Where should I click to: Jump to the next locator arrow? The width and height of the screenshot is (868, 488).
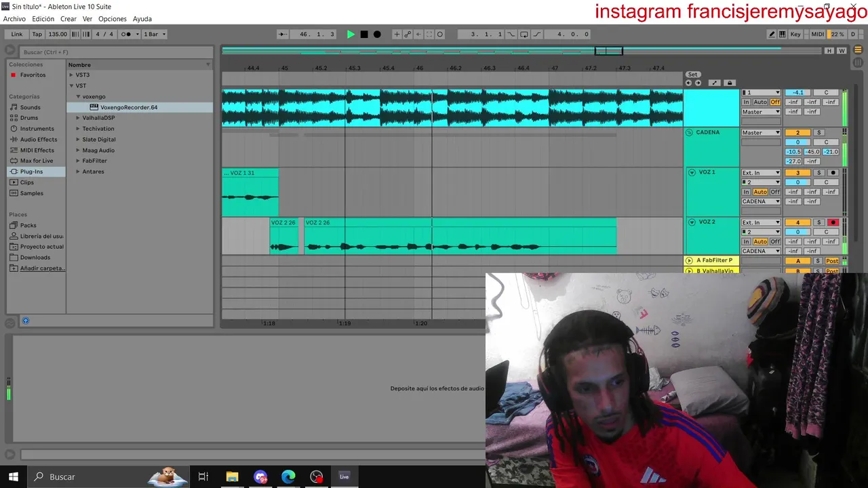[x=698, y=83]
